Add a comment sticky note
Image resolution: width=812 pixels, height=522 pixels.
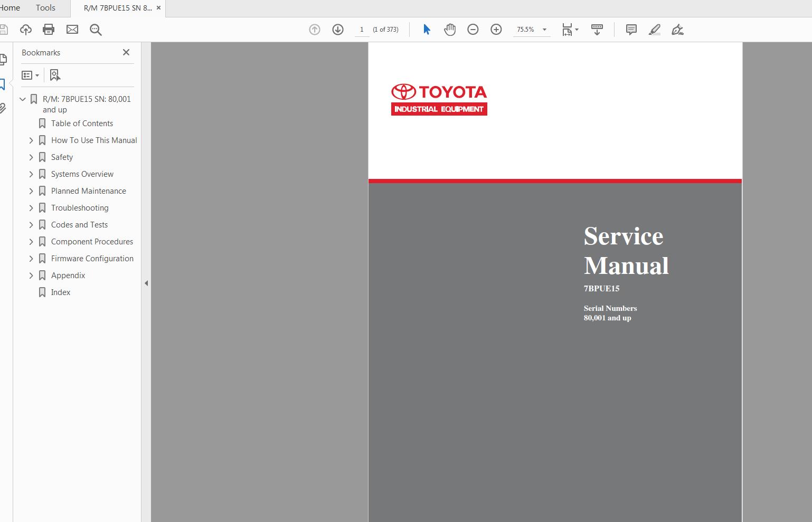(631, 30)
